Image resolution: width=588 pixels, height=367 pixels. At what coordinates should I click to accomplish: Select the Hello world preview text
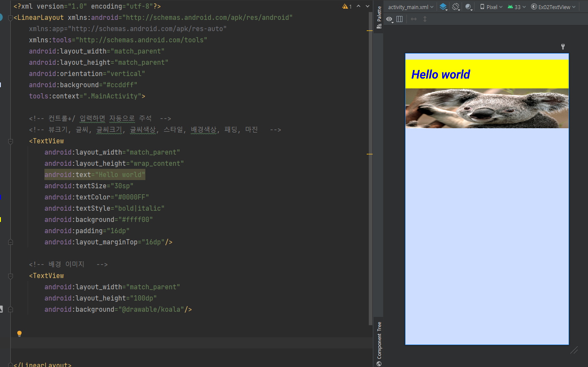click(x=440, y=74)
